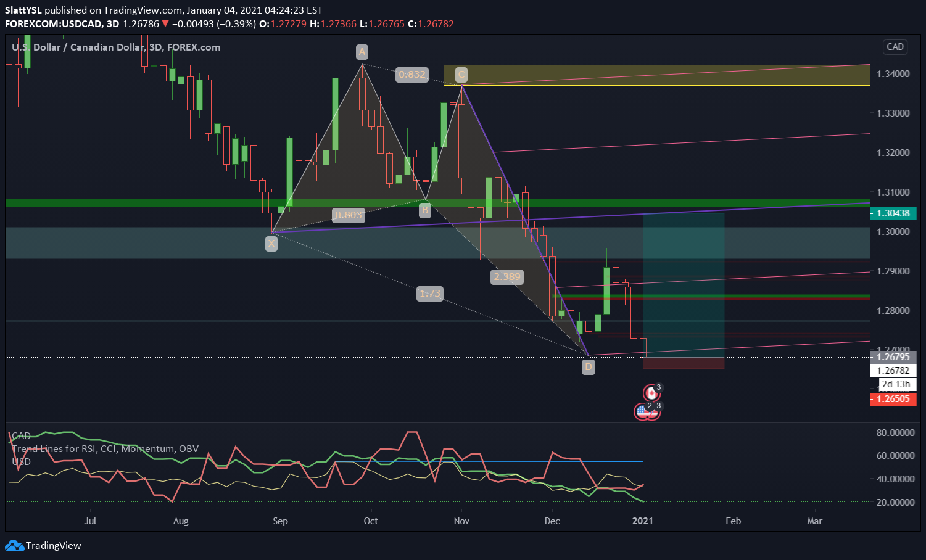Select the blue horizontal line in indicator pane

click(x=488, y=461)
